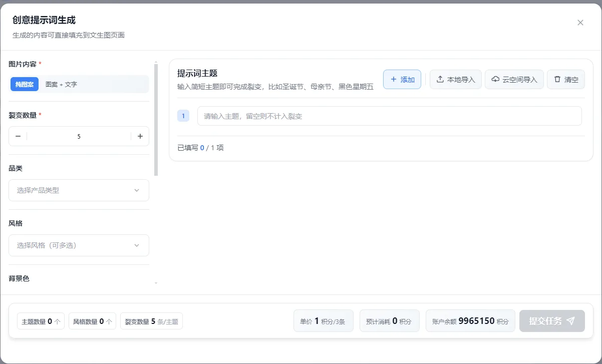
Task: Switch image content to 图案 + 文字
Action: click(61, 85)
